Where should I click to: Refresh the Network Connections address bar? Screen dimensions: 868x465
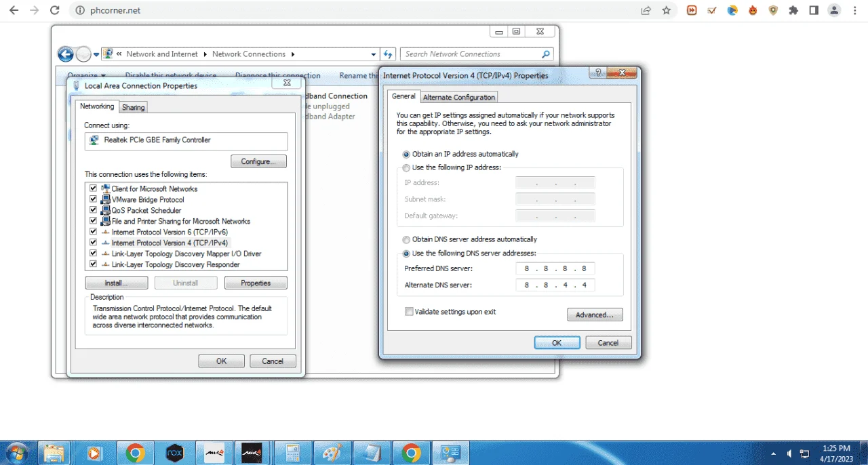coord(388,54)
